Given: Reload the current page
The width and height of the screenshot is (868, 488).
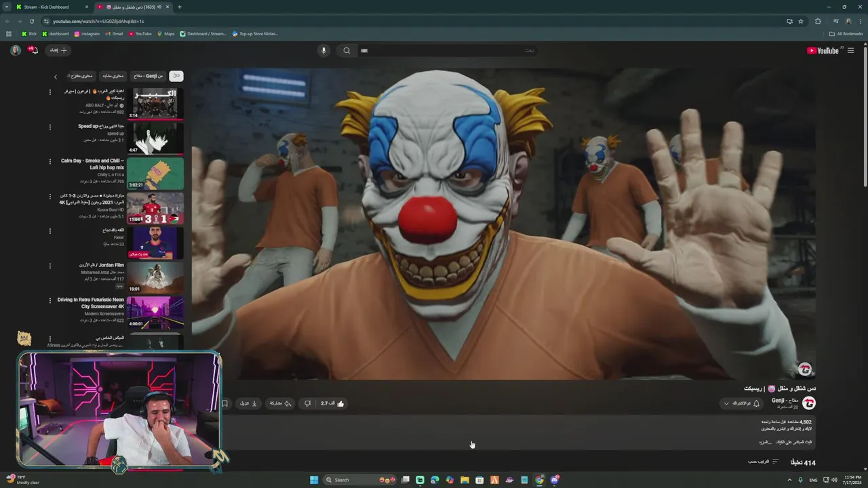Looking at the screenshot, I should 31,21.
